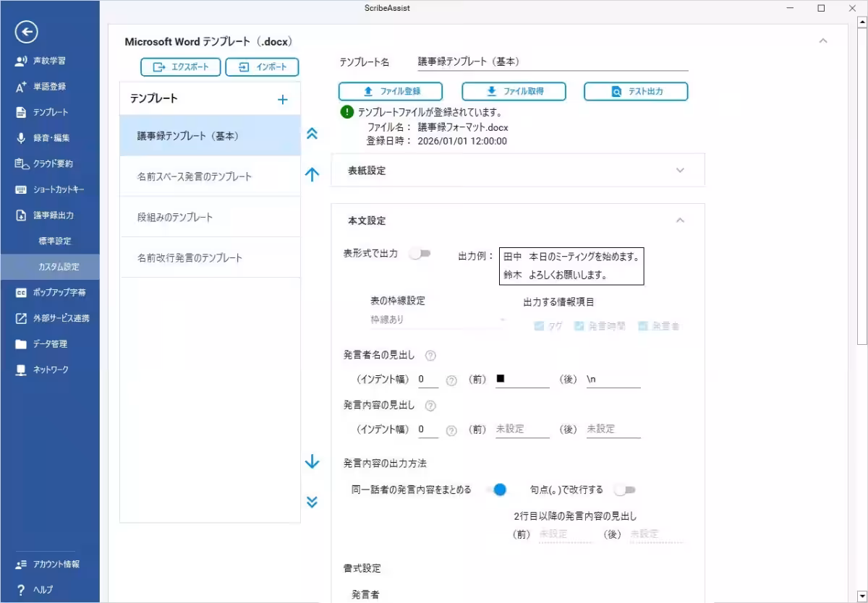Image resolution: width=868 pixels, height=603 pixels.
Task: Expand the 表紙設定 section
Action: point(678,170)
